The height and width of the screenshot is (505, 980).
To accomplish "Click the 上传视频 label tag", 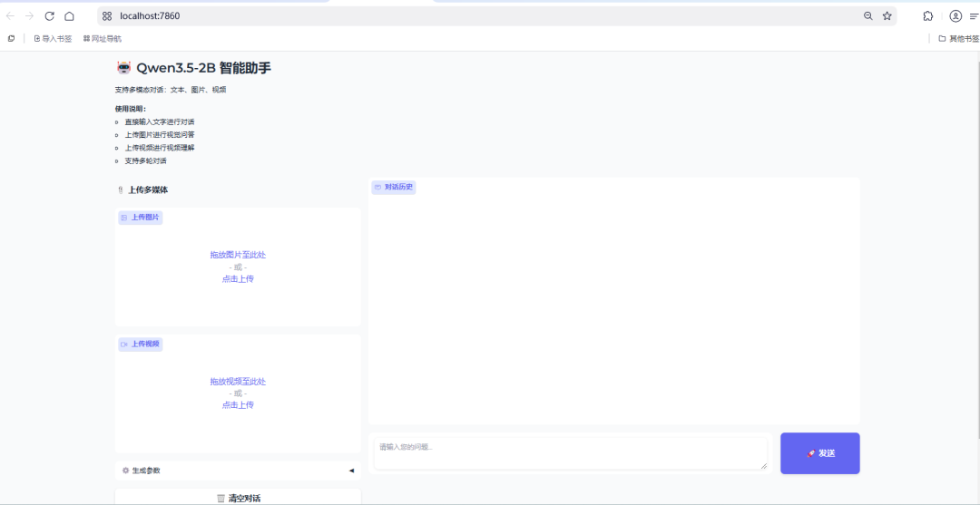I will point(141,344).
